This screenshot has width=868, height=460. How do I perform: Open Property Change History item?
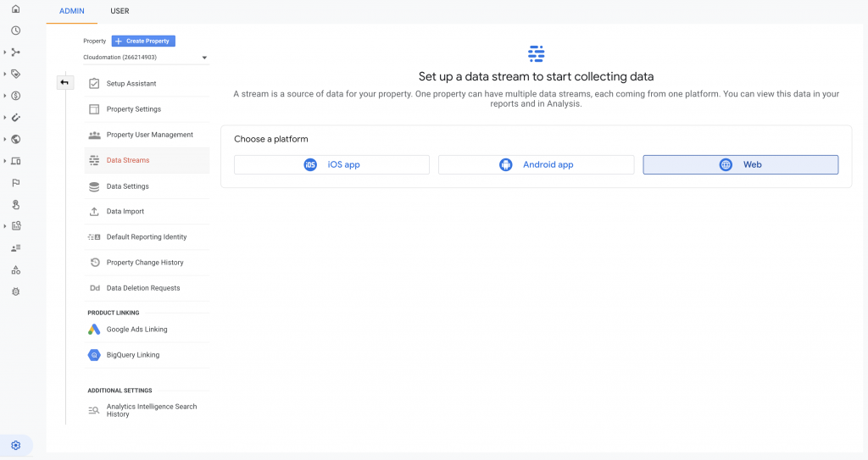(147, 263)
